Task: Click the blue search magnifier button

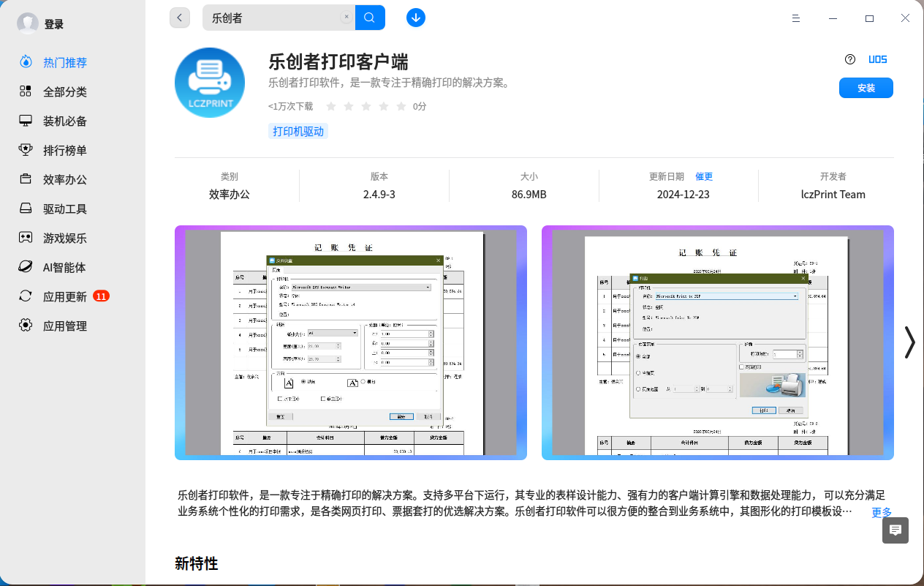Action: (x=370, y=18)
